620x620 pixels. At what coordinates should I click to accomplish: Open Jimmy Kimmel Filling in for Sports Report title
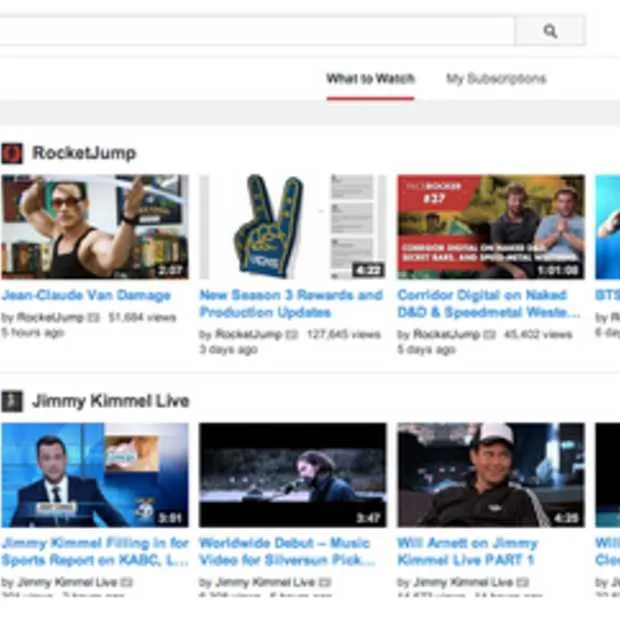95,552
